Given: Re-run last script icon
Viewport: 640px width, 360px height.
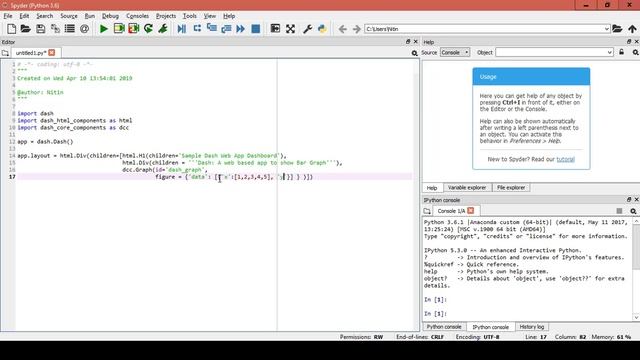Looking at the screenshot, I should [148, 29].
